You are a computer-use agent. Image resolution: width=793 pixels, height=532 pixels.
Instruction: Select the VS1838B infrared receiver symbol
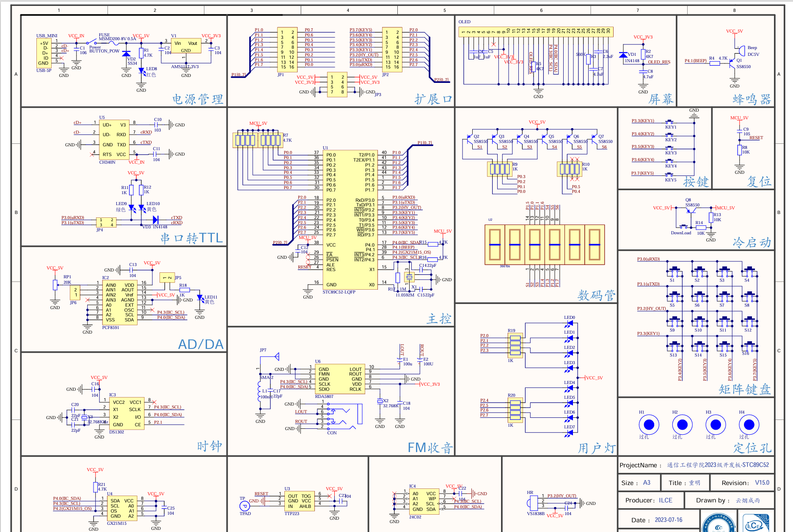click(x=532, y=503)
